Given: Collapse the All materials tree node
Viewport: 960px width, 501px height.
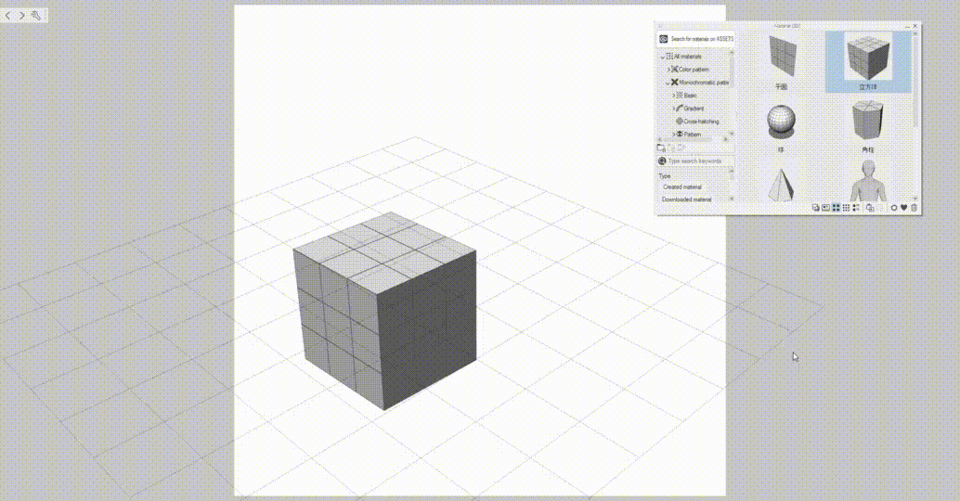Looking at the screenshot, I should coord(662,57).
